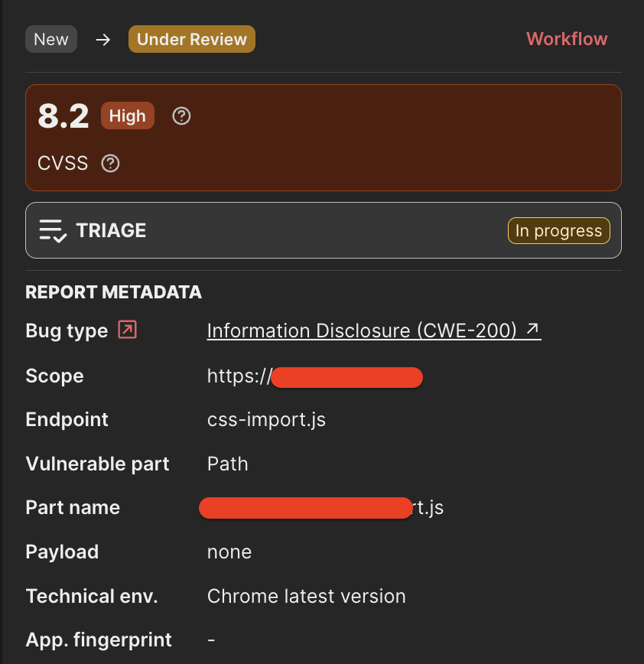
Task: Click the Under Review status badge
Action: [x=192, y=39]
